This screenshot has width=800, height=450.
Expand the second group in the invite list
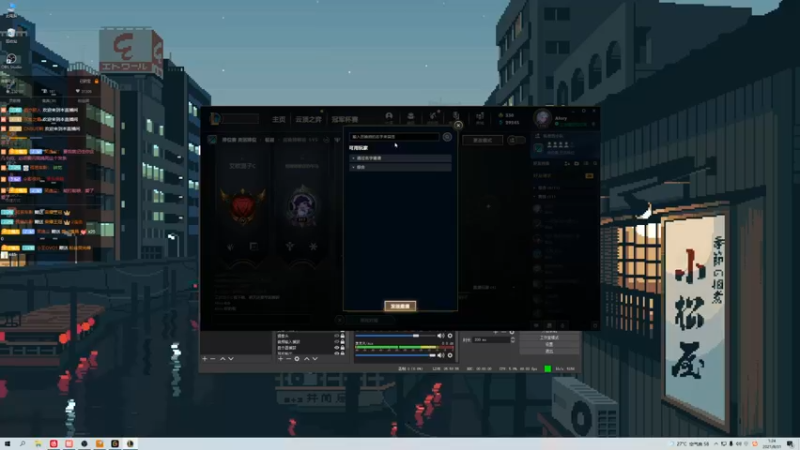(401, 167)
